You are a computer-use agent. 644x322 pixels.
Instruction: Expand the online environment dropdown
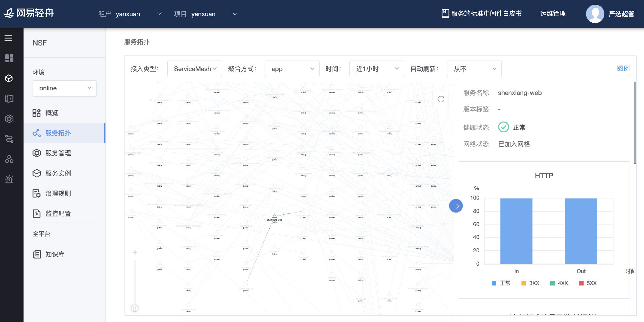pyautogui.click(x=64, y=88)
